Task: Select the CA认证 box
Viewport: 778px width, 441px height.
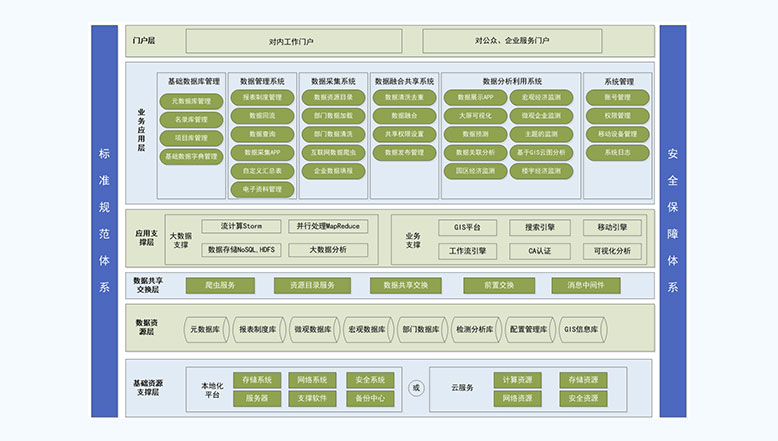Action: coord(539,250)
